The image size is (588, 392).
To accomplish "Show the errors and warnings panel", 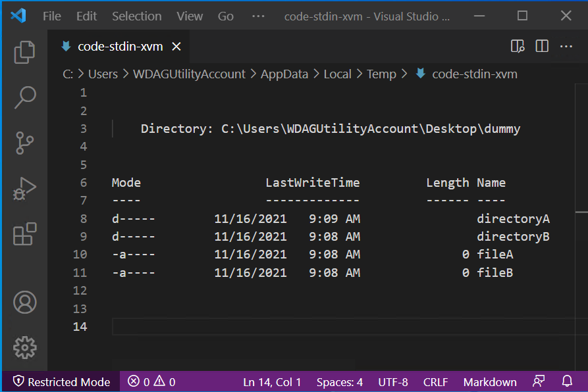I will click(151, 381).
